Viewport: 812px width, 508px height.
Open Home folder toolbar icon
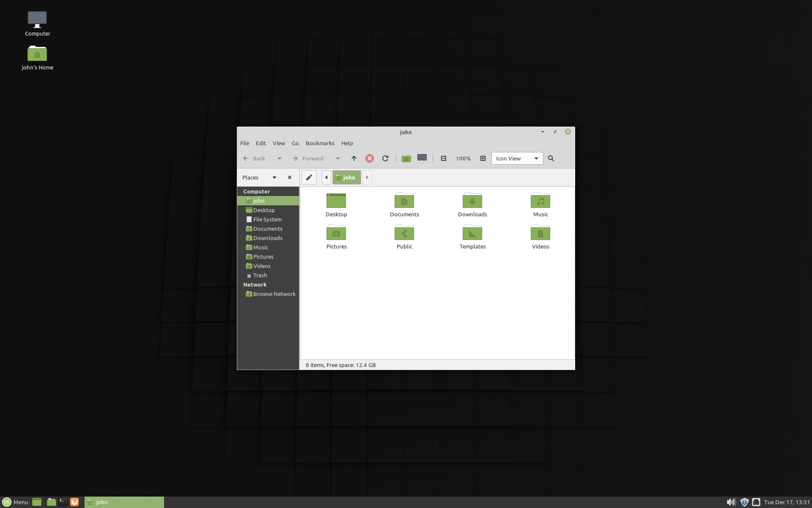tap(406, 158)
